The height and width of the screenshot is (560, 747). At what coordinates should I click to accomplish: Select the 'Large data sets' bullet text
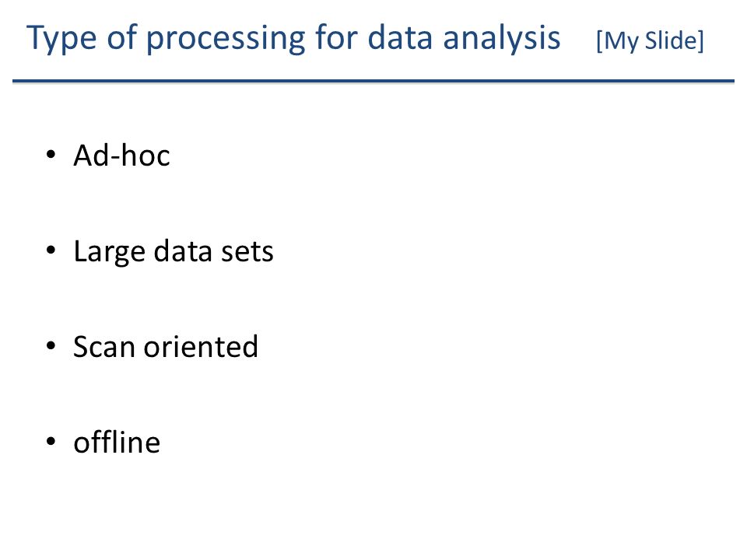click(x=174, y=251)
